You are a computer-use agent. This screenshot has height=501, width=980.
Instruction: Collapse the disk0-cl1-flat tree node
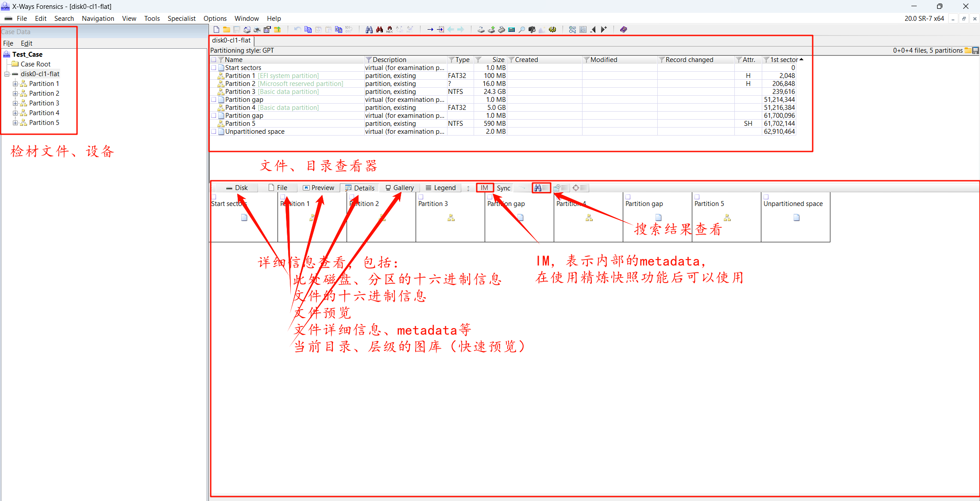[7, 74]
